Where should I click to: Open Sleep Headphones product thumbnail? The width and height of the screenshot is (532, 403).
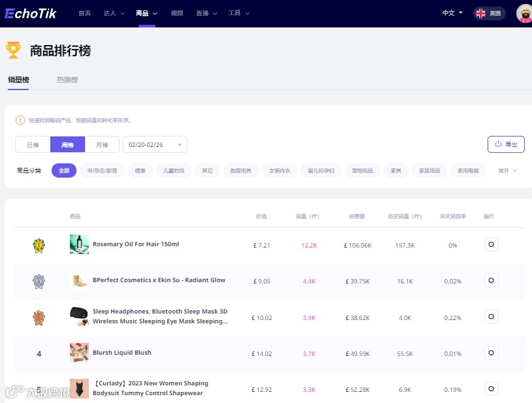[79, 317]
